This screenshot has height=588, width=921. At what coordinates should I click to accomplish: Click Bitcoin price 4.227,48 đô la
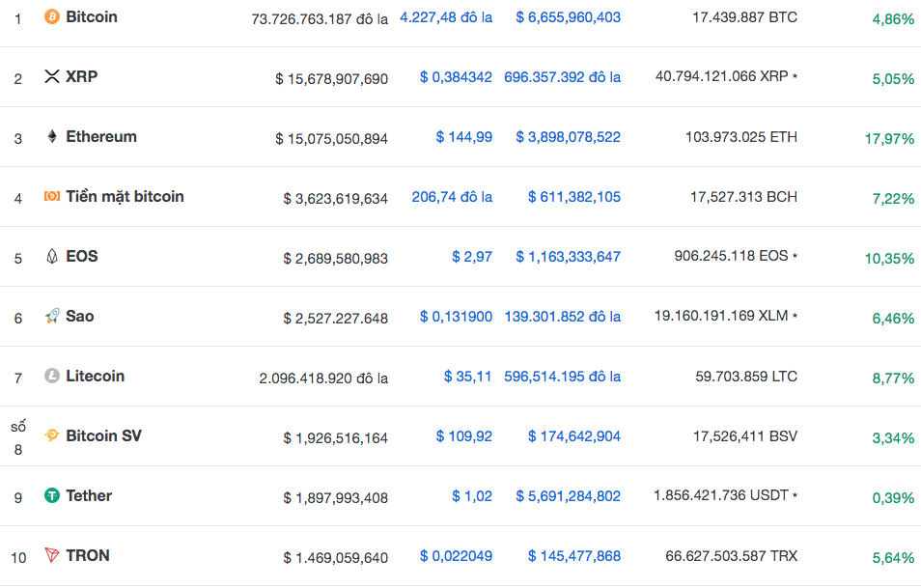[x=446, y=17]
